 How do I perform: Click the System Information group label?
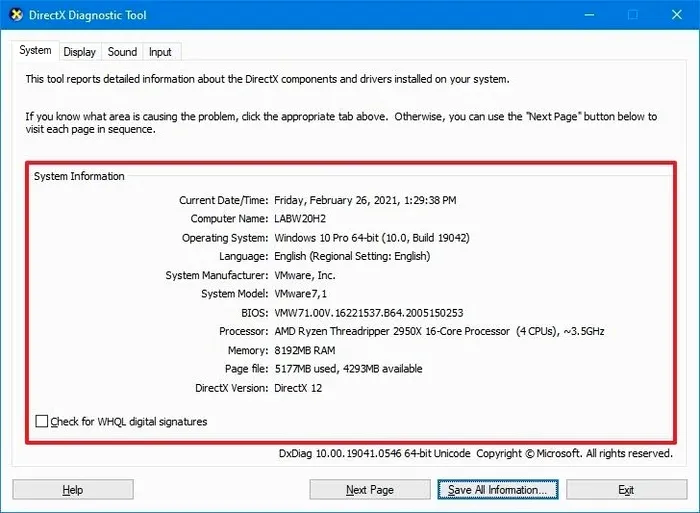tap(79, 176)
